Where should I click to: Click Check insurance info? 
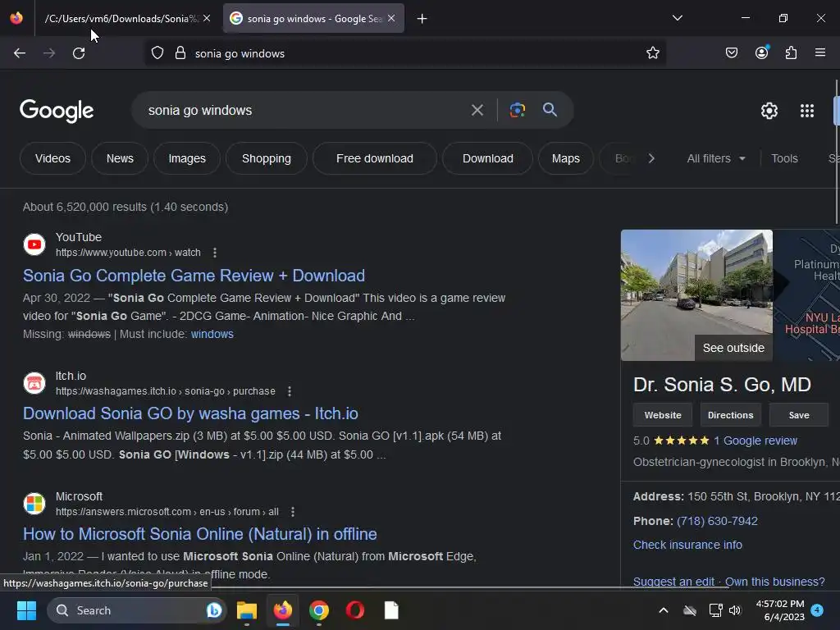[687, 545]
